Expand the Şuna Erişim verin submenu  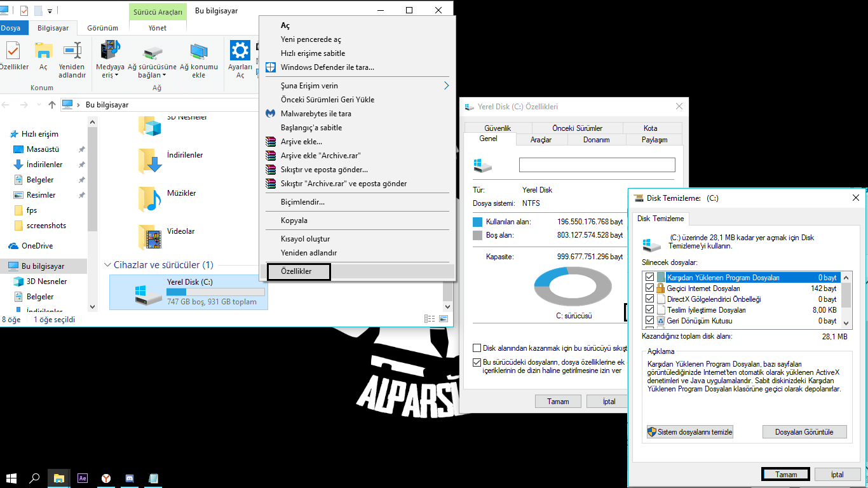(446, 86)
